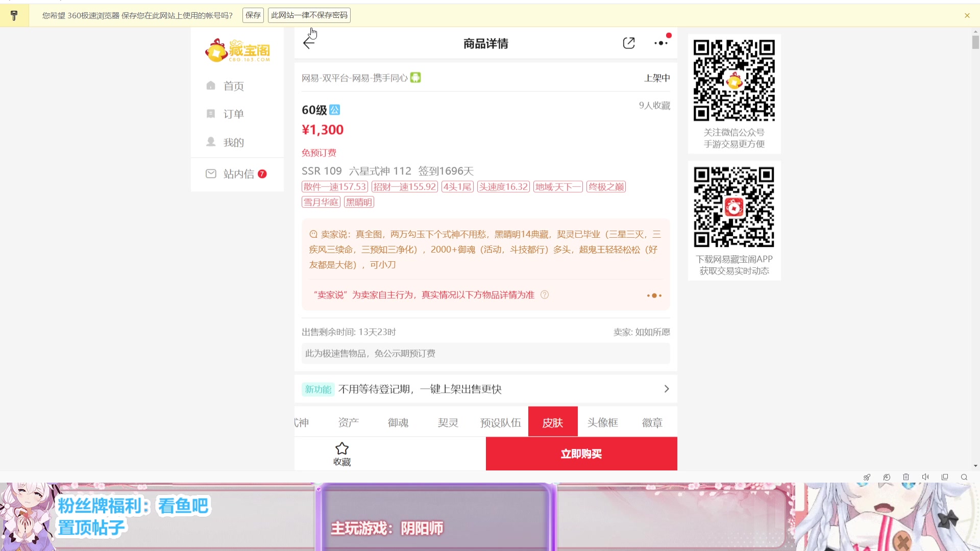Image resolution: width=980 pixels, height=551 pixels.
Task: Click the key icon in password bar
Action: click(x=14, y=15)
